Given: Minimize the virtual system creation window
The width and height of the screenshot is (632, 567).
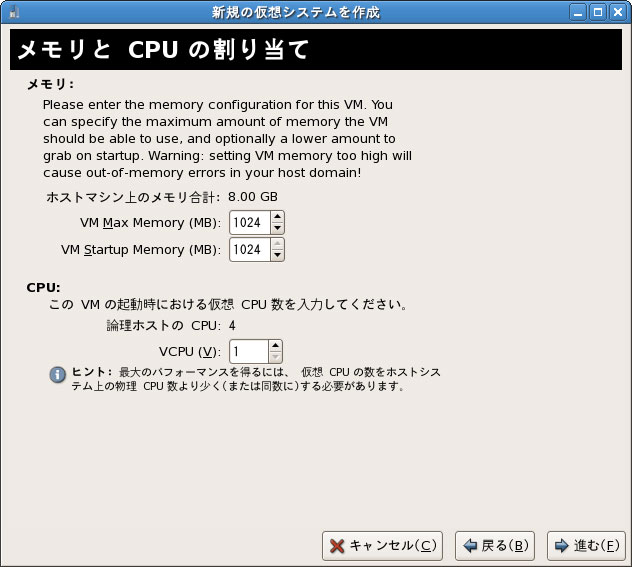Looking at the screenshot, I should [x=580, y=13].
